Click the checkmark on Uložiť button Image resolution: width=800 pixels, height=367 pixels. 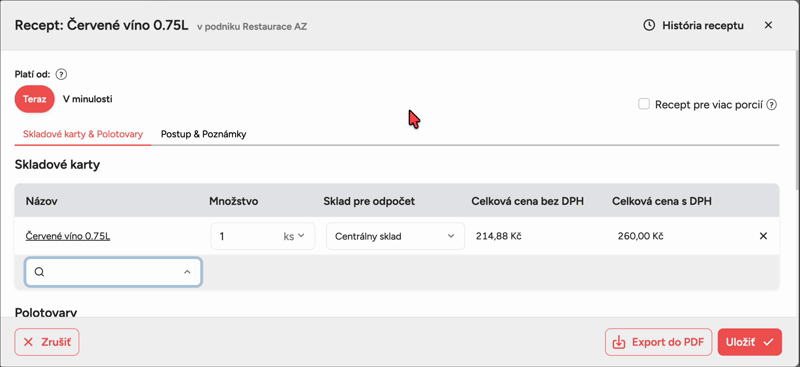pos(768,342)
